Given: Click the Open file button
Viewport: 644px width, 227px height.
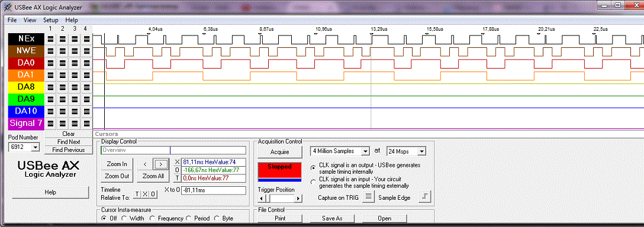Looking at the screenshot, I should pos(384,219).
